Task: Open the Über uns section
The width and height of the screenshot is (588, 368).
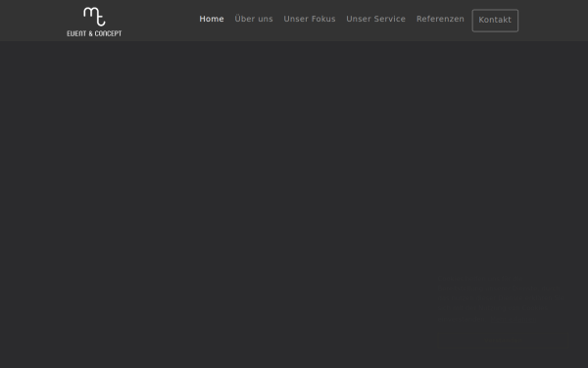Action: [254, 19]
